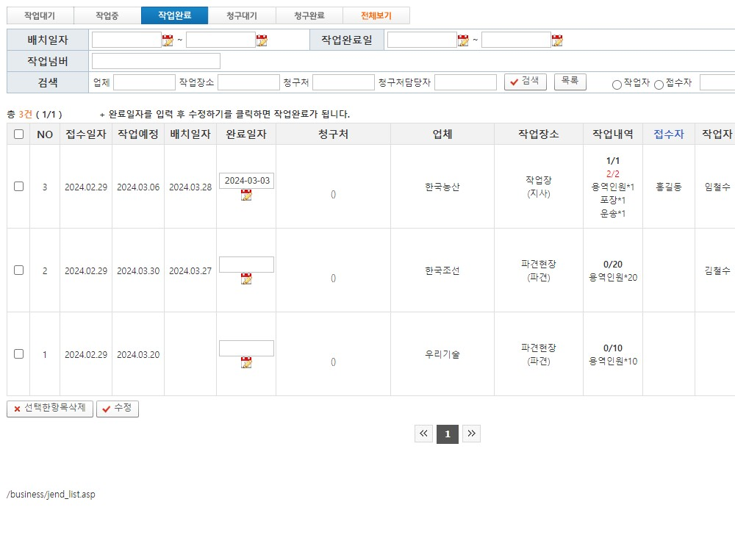Check the select-all checkbox in table header
Viewport: 735px width, 560px height.
(18, 134)
